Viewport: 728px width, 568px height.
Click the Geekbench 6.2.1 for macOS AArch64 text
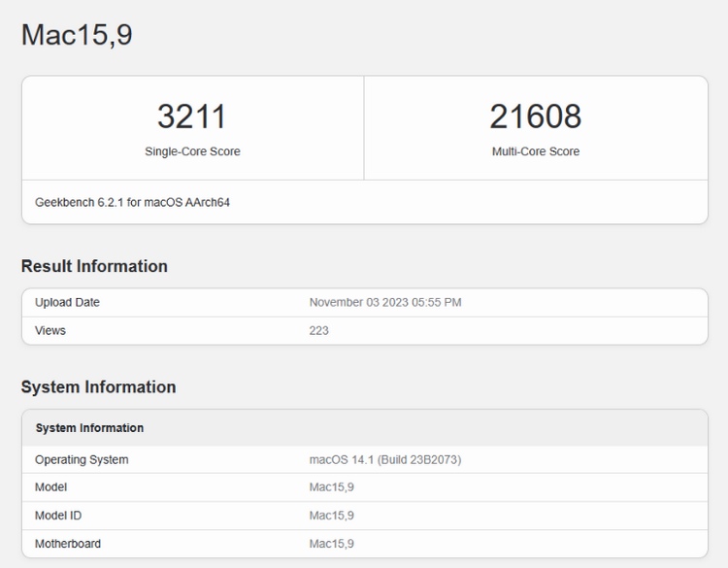pos(132,203)
